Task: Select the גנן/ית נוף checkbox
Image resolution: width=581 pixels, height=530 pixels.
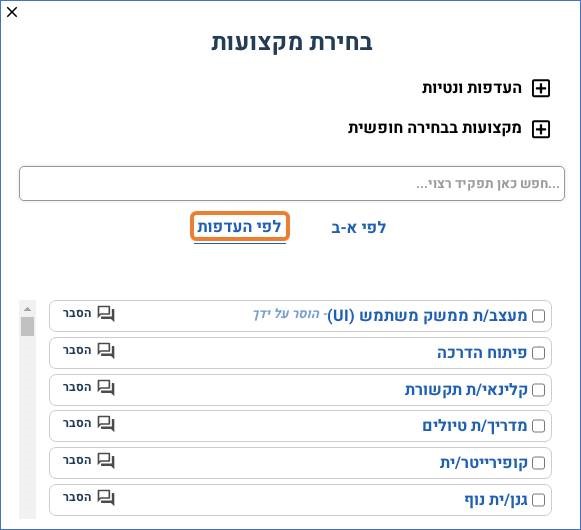Action: point(538,500)
